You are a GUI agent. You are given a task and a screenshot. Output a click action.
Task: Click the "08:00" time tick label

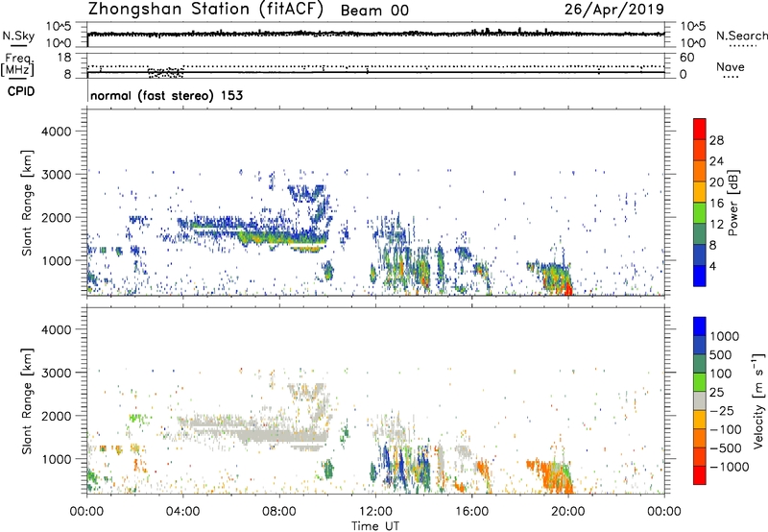tap(279, 512)
